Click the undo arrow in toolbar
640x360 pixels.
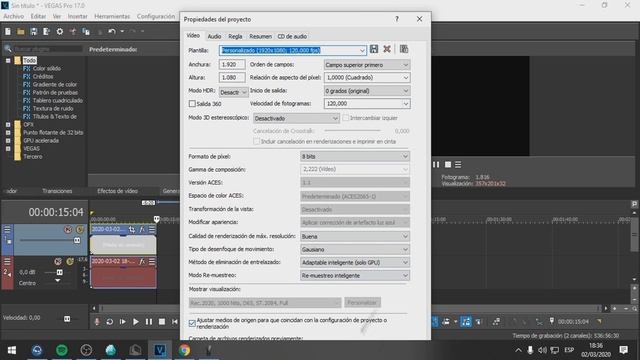[111, 31]
